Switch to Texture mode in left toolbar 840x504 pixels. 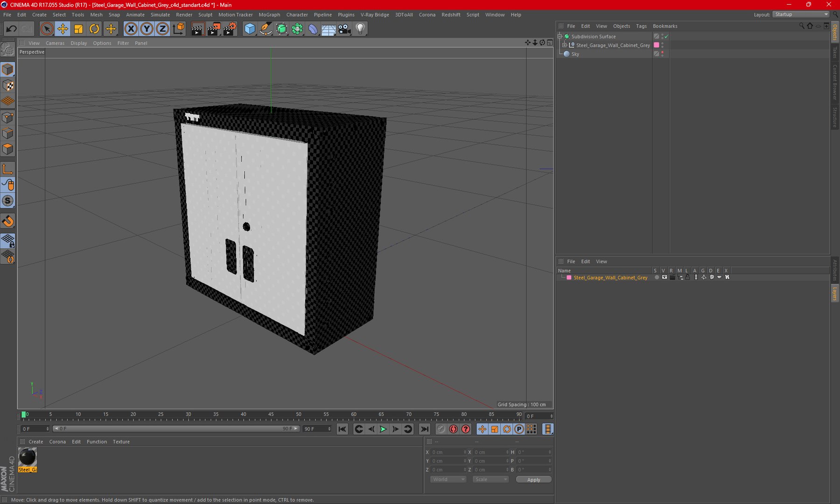(8, 85)
